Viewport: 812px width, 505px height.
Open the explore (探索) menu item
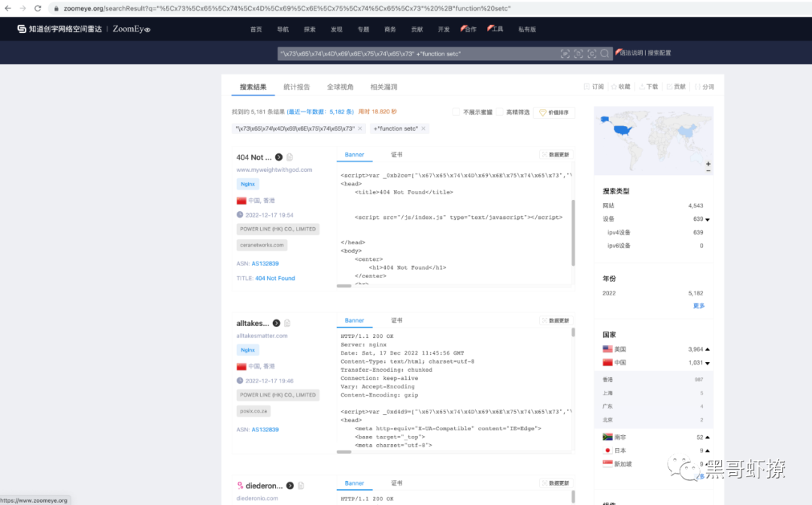pos(310,29)
